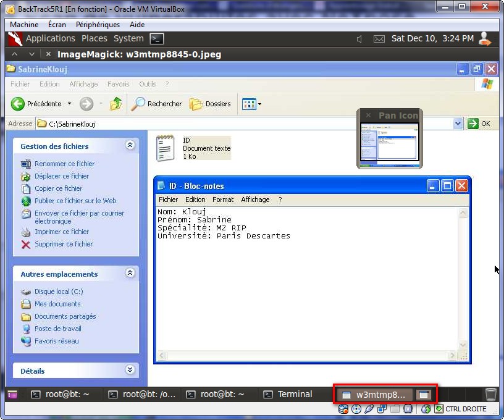Open the Affichage menu in ID Bloc-notes
The height and width of the screenshot is (420, 504).
coord(255,199)
